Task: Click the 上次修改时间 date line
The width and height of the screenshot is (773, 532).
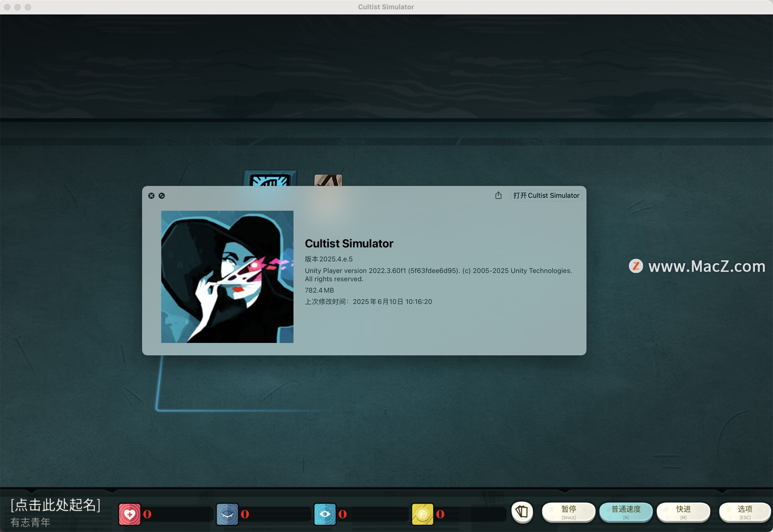Action: 368,301
